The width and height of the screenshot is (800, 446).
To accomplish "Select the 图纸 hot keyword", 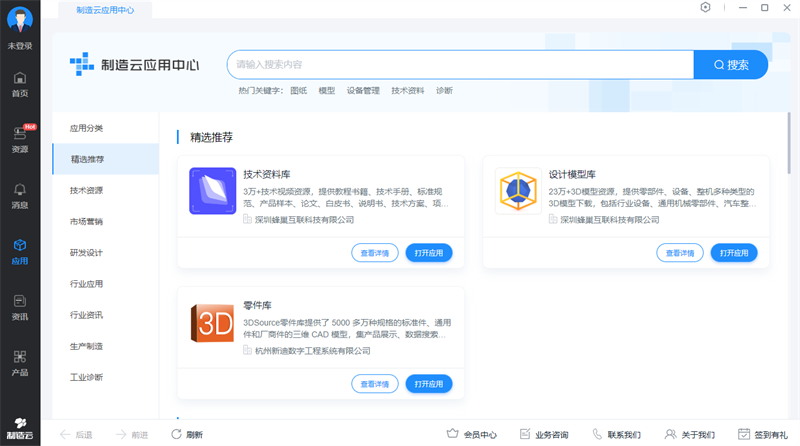I will [298, 91].
